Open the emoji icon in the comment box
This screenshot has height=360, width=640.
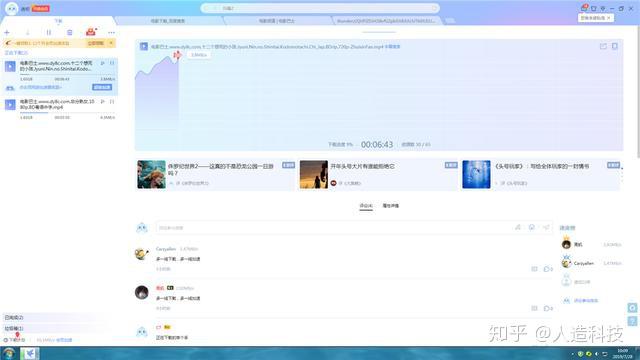coord(532,227)
